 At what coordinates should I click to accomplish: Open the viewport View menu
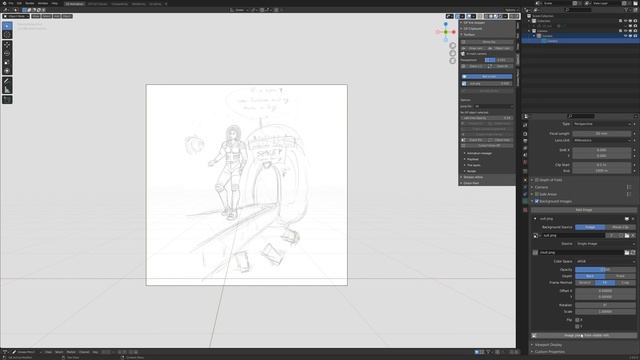click(x=36, y=16)
